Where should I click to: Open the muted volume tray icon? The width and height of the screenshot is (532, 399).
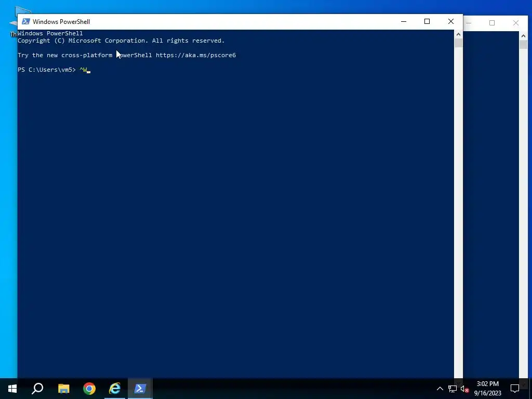[464, 389]
